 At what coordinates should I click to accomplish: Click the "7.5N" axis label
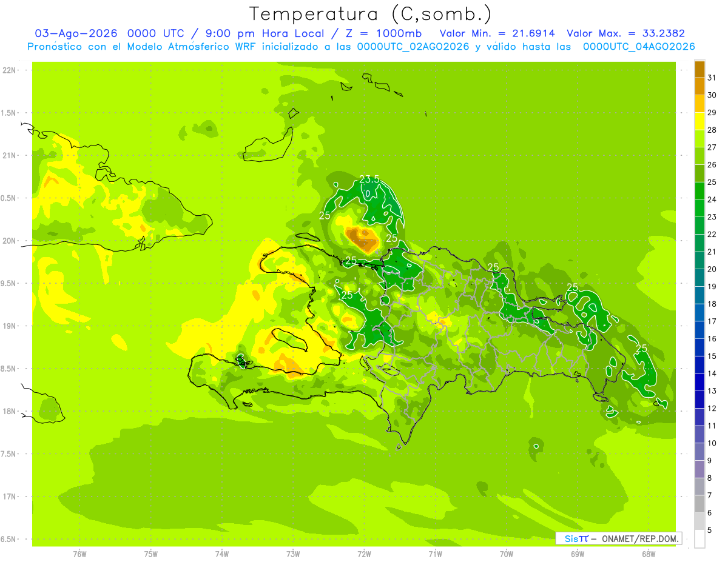[x=8, y=454]
